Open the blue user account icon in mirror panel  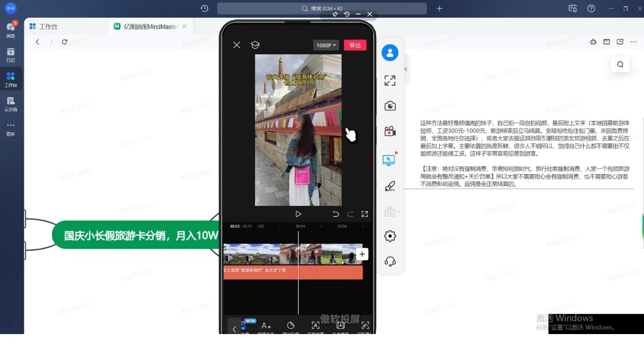click(x=390, y=52)
